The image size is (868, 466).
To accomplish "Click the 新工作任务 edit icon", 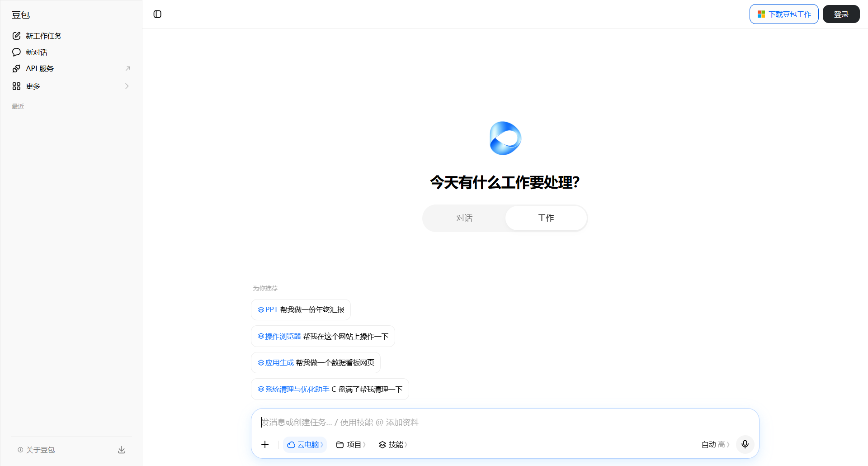I will point(16,36).
